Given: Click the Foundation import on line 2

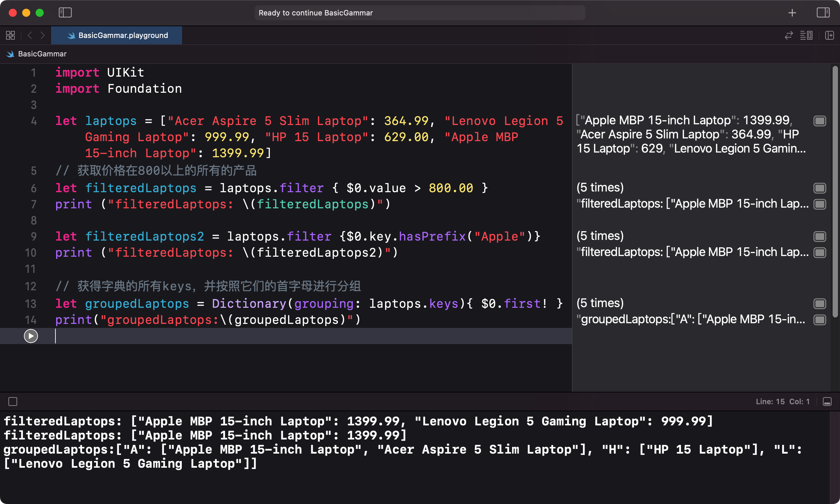Looking at the screenshot, I should tap(144, 89).
